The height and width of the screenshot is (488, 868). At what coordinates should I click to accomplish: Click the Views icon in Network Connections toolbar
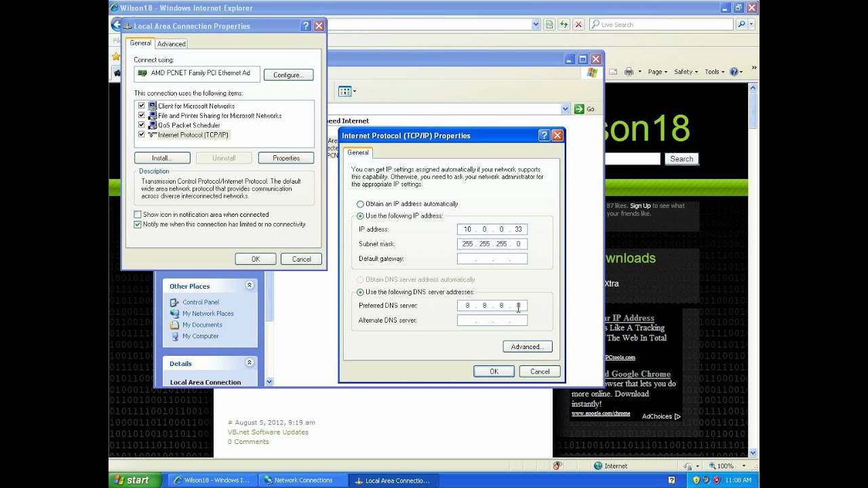(344, 91)
